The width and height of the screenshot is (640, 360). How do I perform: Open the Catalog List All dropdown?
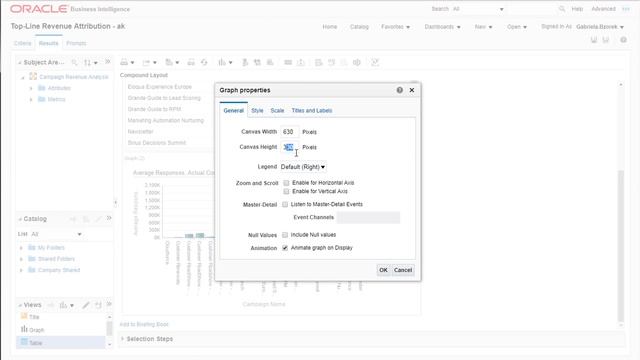pos(56,234)
